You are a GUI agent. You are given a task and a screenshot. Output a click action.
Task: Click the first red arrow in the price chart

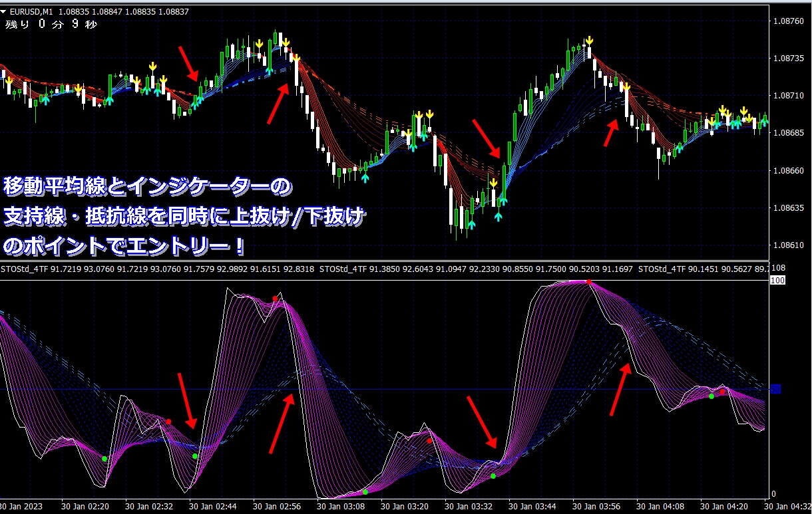pyautogui.click(x=188, y=63)
